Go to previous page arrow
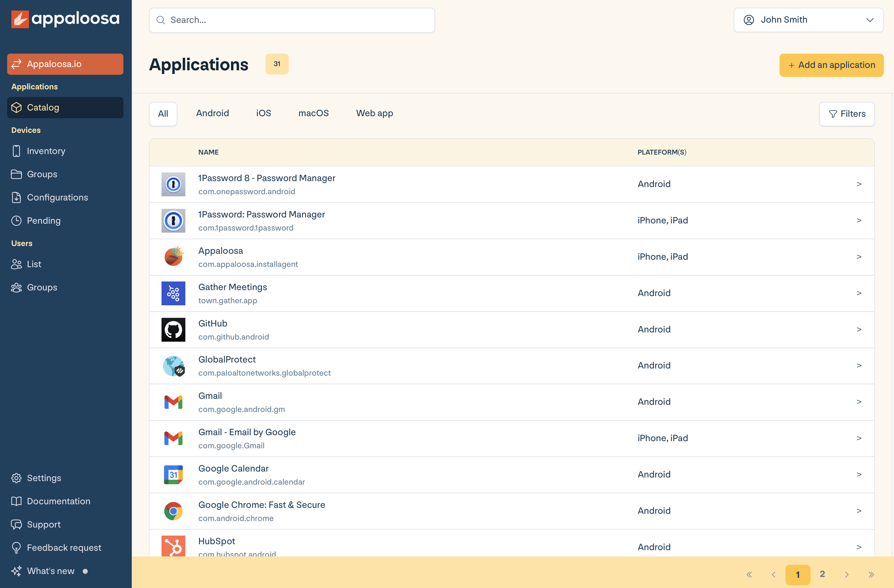Image resolution: width=894 pixels, height=588 pixels. (773, 575)
